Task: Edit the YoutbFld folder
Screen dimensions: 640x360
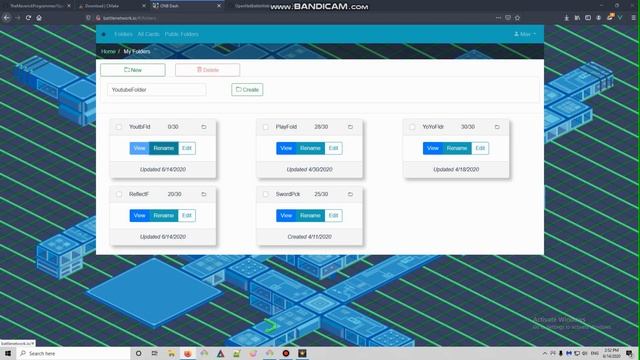Action: (187, 148)
